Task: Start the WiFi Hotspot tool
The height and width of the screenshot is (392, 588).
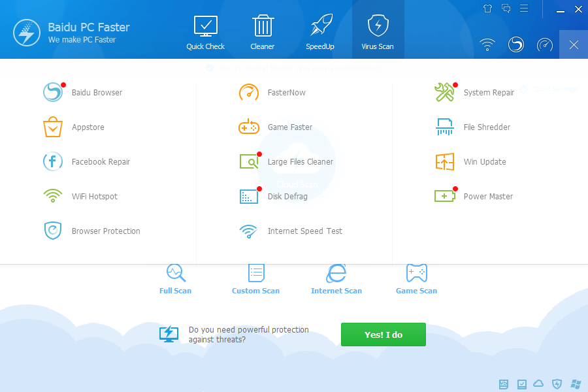Action: [80, 196]
